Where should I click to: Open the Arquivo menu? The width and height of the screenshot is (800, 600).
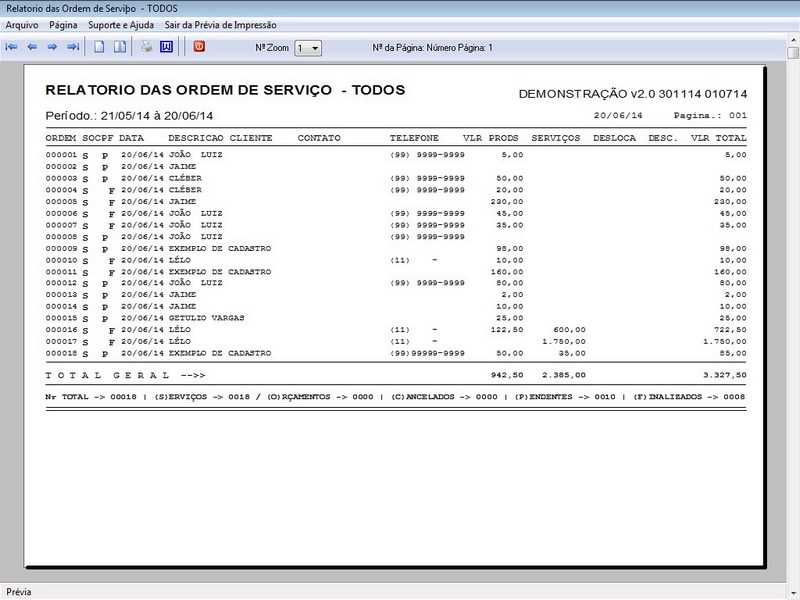tap(22, 25)
